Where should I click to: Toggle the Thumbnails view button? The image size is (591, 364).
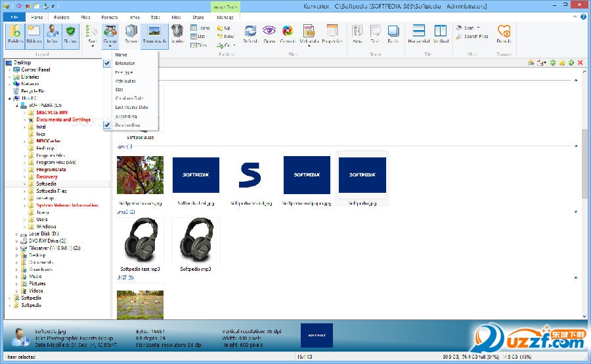click(154, 36)
